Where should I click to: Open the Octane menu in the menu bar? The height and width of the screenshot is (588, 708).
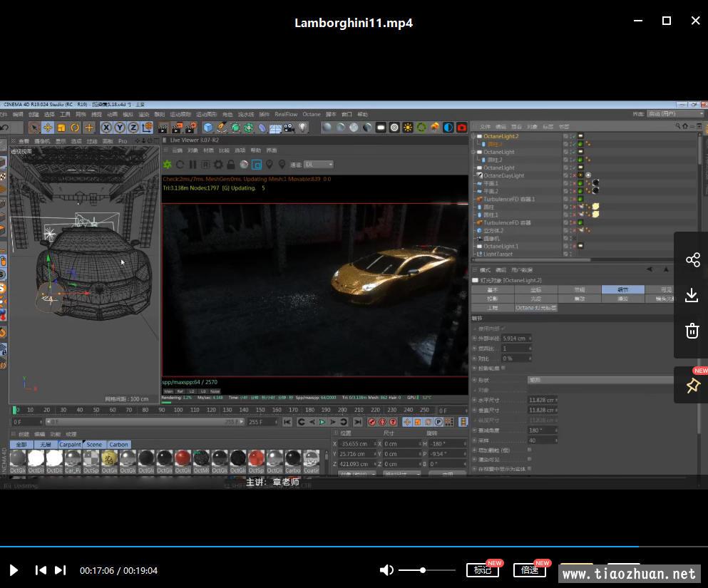312,115
